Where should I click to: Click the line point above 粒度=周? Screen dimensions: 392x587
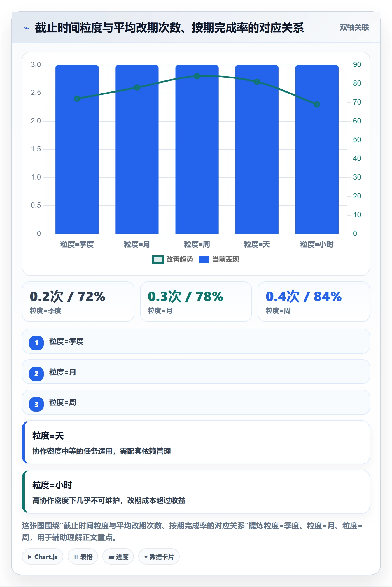(x=197, y=76)
